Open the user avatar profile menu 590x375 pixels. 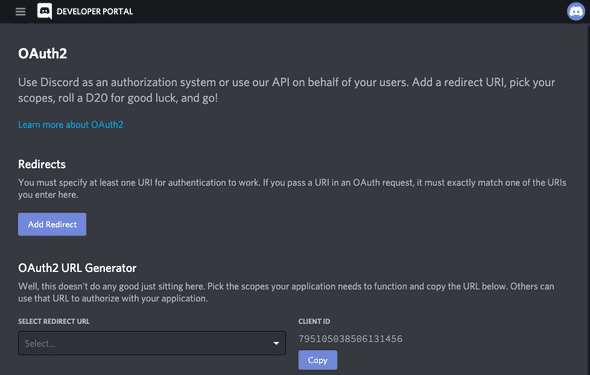(x=576, y=11)
